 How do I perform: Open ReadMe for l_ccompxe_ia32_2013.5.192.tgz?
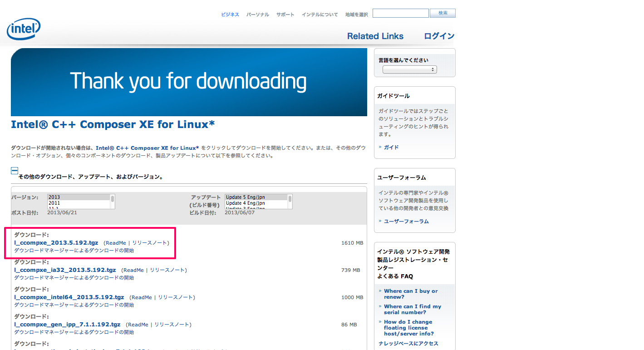(x=133, y=270)
